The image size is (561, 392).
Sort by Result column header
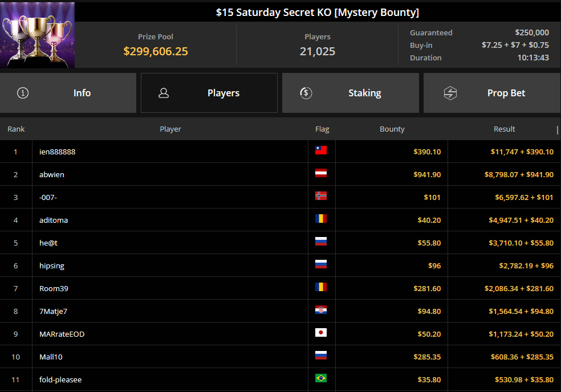coord(505,129)
